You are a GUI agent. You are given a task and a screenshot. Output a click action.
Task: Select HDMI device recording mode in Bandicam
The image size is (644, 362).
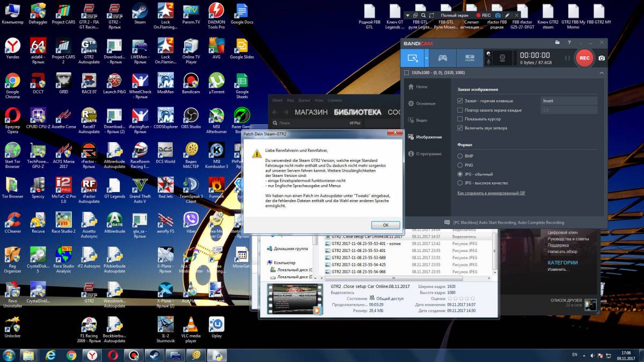tap(470, 57)
